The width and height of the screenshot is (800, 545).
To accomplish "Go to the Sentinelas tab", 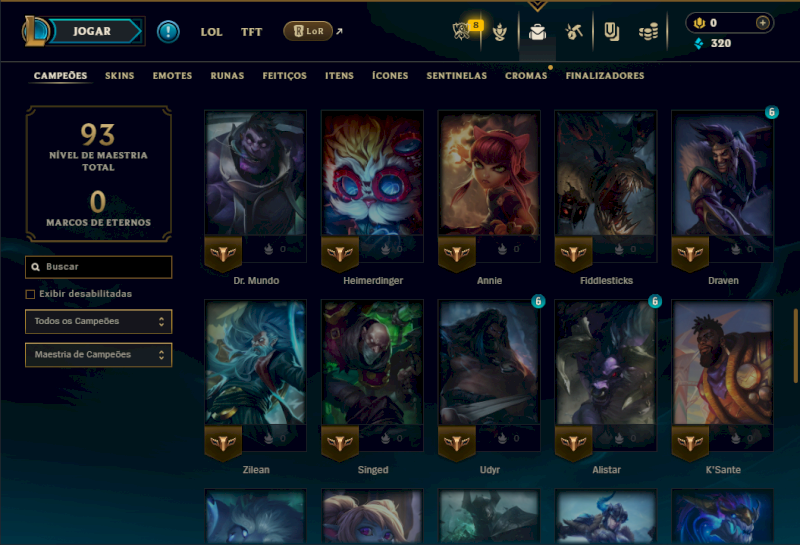I will pyautogui.click(x=457, y=76).
